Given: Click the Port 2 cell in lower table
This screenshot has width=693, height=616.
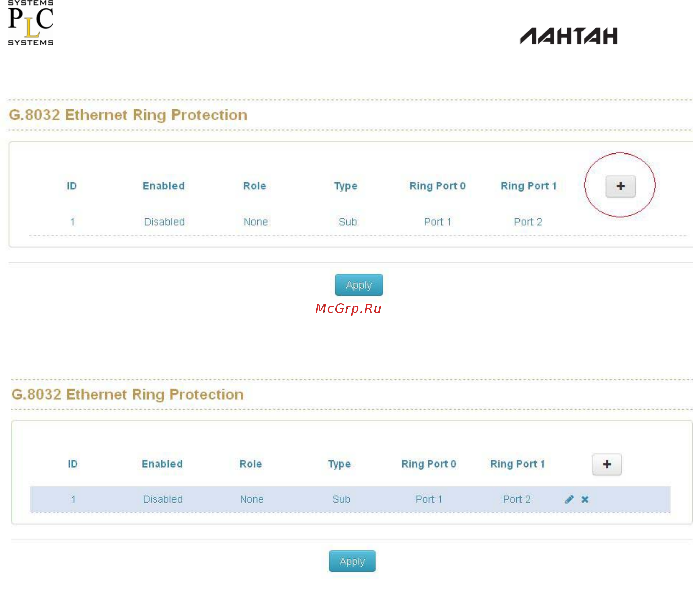Looking at the screenshot, I should (x=517, y=499).
